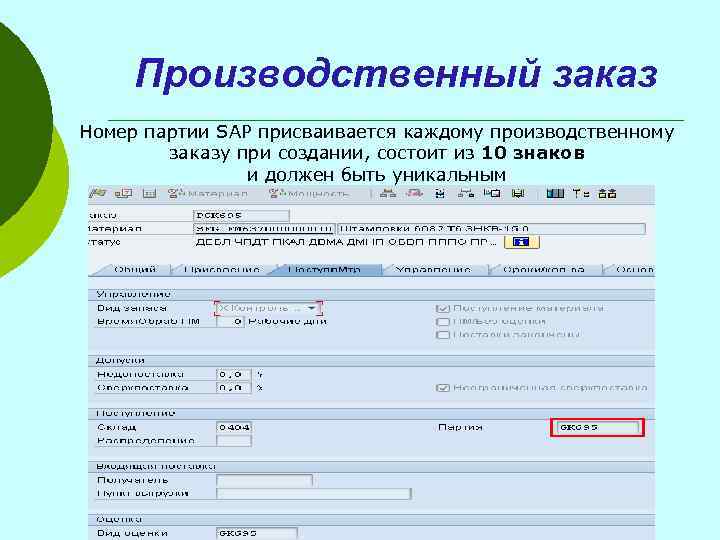Click the last toolbar icon resembling binoculars
720x540 pixels.
pos(607,193)
